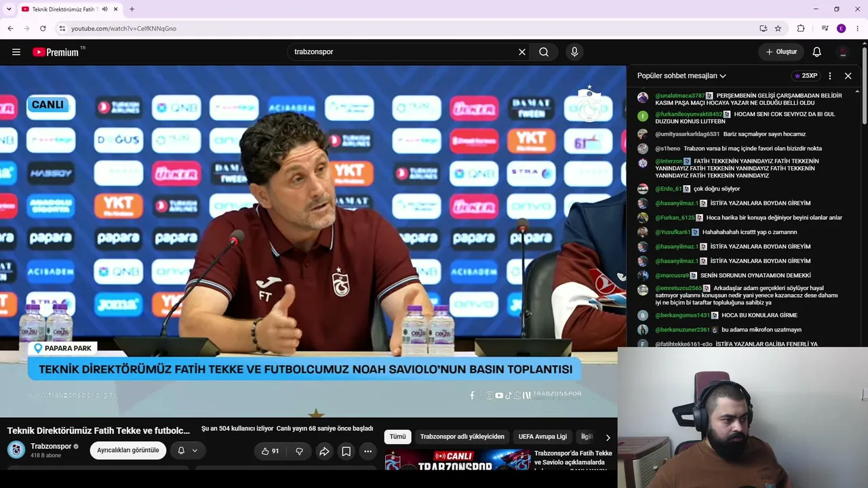868x488 pixels.
Task: Open the Chrome three-dot menu
Action: (x=858, y=28)
